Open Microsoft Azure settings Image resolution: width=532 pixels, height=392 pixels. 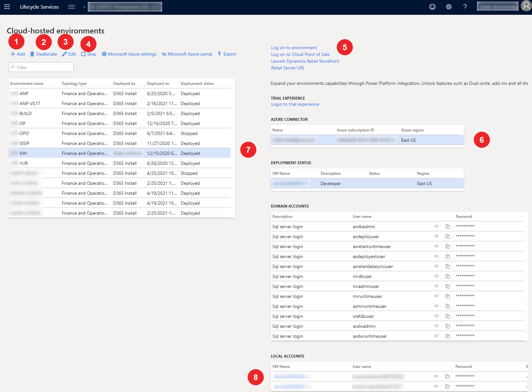click(x=129, y=54)
